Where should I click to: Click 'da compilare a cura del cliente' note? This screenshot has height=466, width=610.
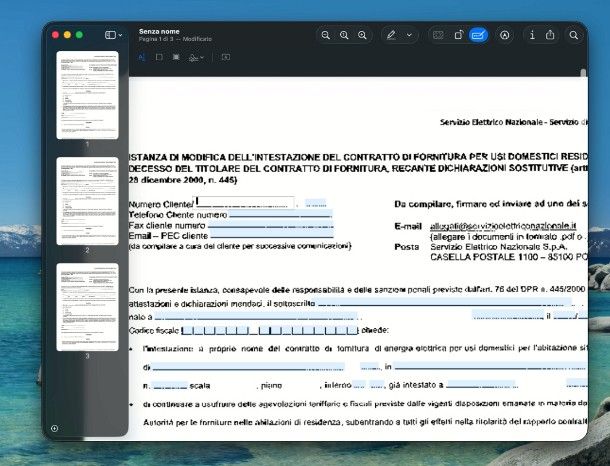point(240,246)
